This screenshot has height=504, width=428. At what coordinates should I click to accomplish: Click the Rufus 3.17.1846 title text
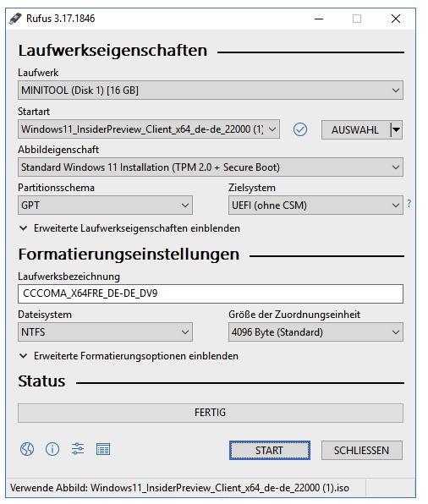pos(60,19)
